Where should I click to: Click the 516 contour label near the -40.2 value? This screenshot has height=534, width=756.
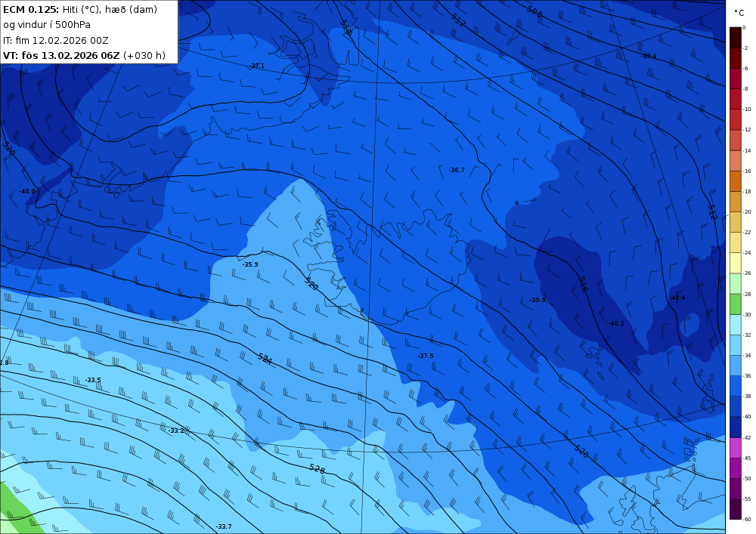584,284
